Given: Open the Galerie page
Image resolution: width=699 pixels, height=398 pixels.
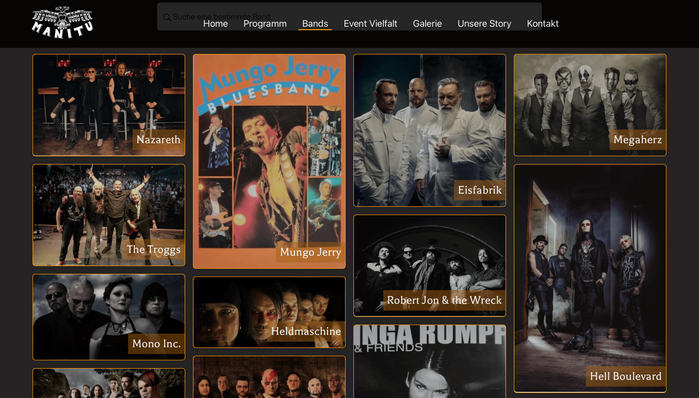Looking at the screenshot, I should pos(427,24).
